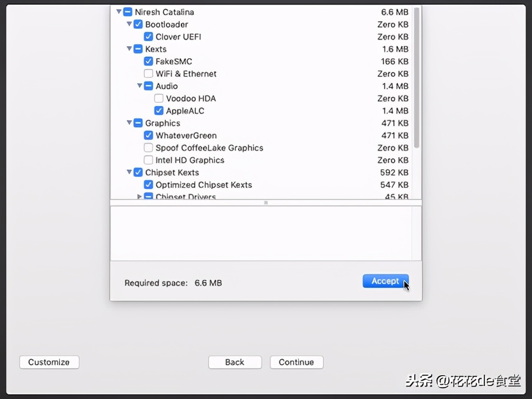Viewport: 532px width, 399px height.
Task: Check Intel HD Graphics
Action: coord(148,160)
